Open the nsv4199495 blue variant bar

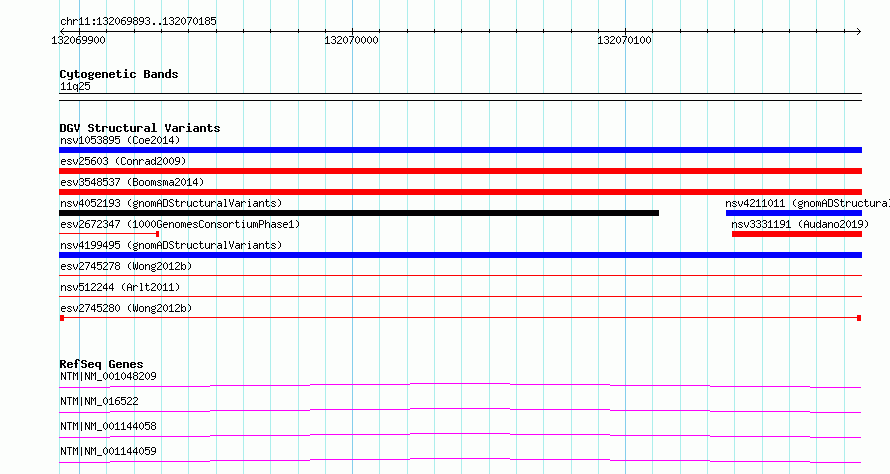tap(460, 255)
